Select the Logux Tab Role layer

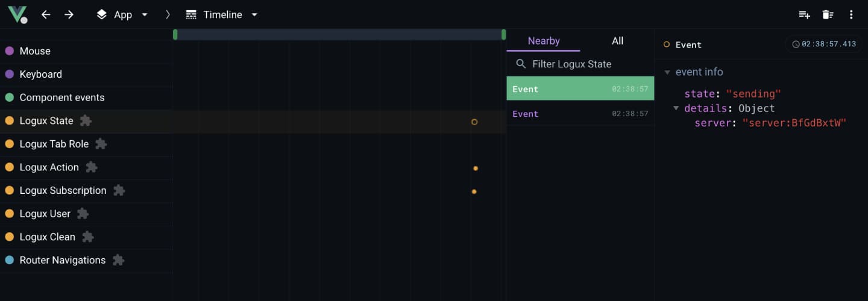click(86, 144)
